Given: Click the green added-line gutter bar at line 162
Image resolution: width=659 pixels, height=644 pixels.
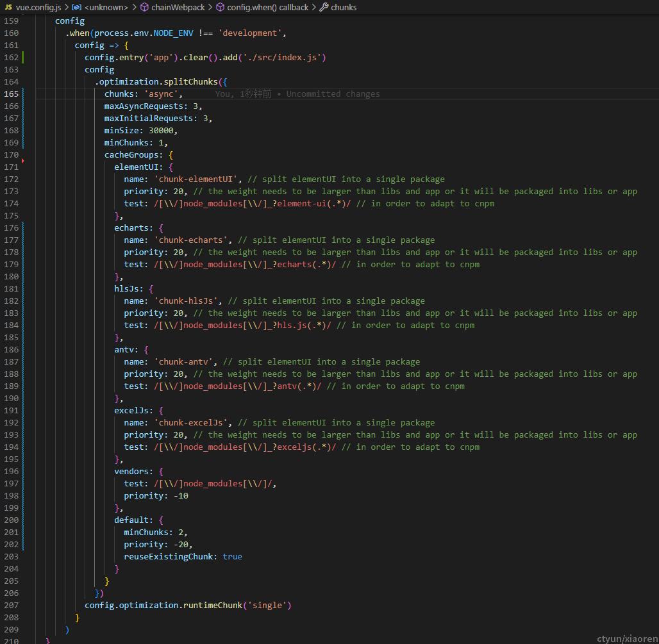Looking at the screenshot, I should point(22,57).
